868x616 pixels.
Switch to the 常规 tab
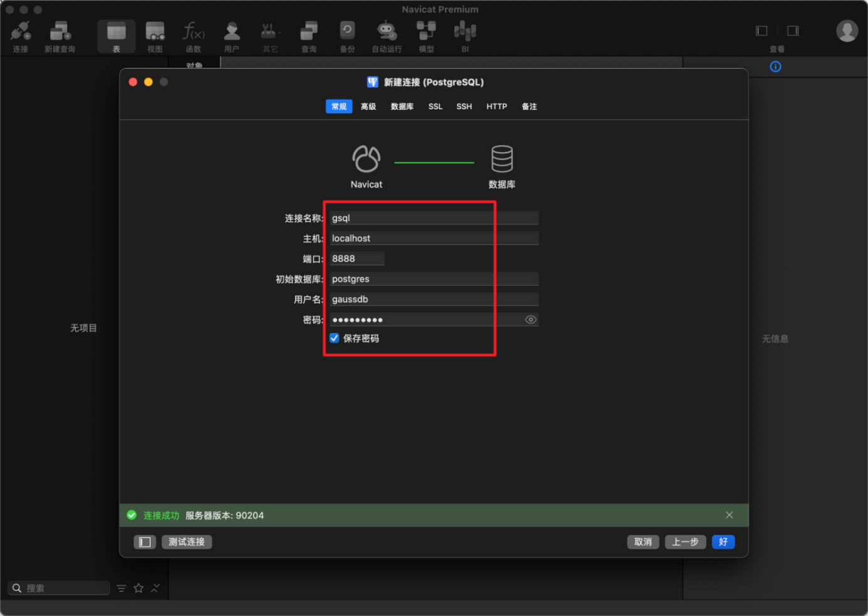click(x=339, y=107)
